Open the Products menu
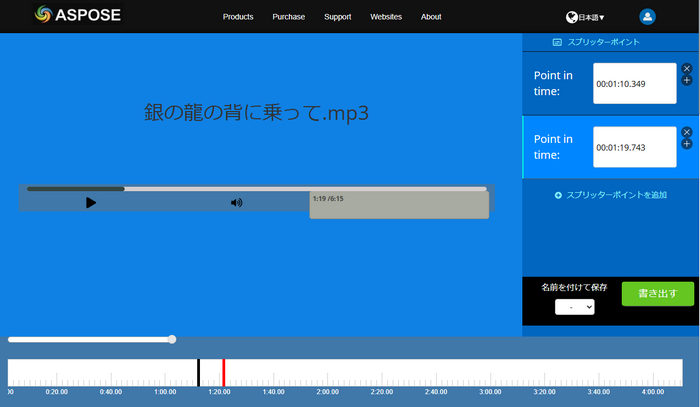 pyautogui.click(x=238, y=17)
